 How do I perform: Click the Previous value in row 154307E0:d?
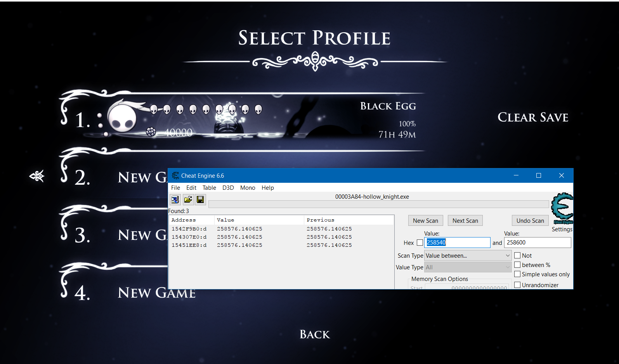329,237
